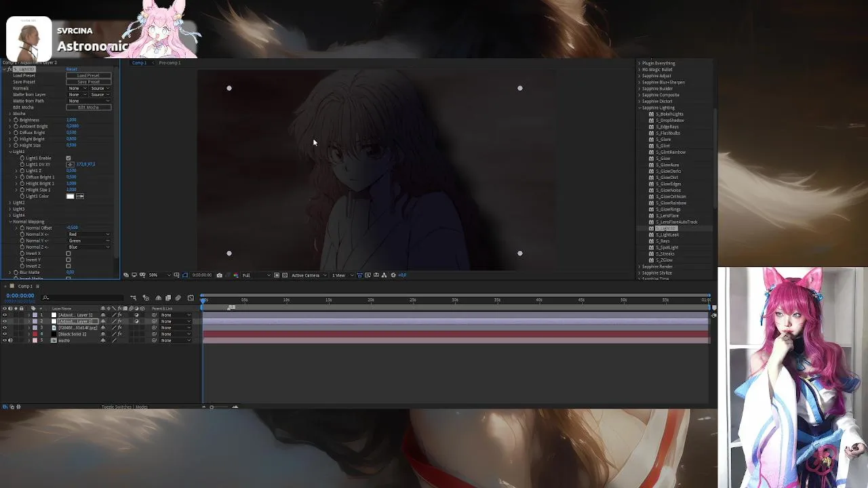The image size is (868, 488).
Task: Click the S_Rays effect icon
Action: tap(651, 241)
